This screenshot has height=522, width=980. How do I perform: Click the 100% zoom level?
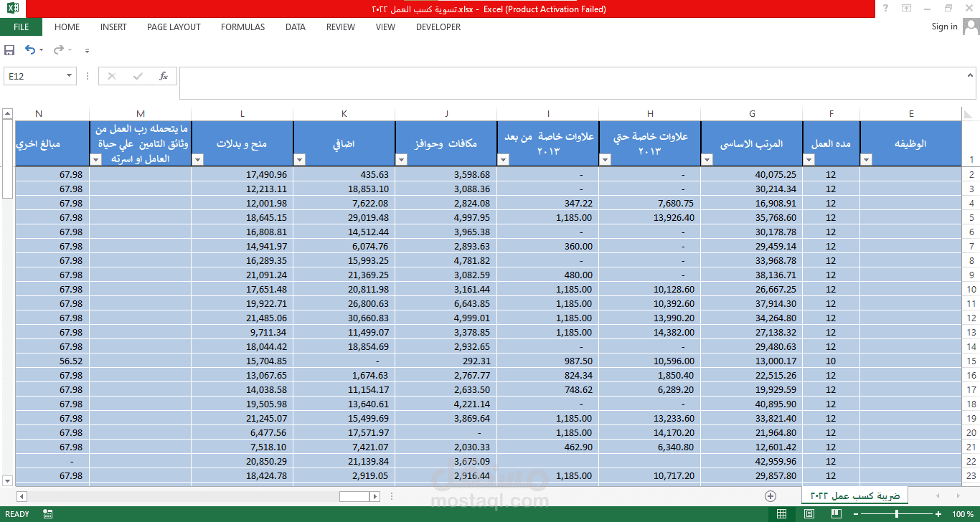click(963, 514)
